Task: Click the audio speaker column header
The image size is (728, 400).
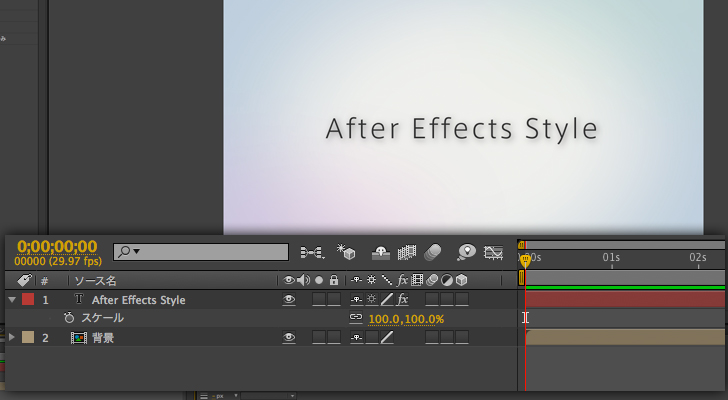Action: click(303, 280)
